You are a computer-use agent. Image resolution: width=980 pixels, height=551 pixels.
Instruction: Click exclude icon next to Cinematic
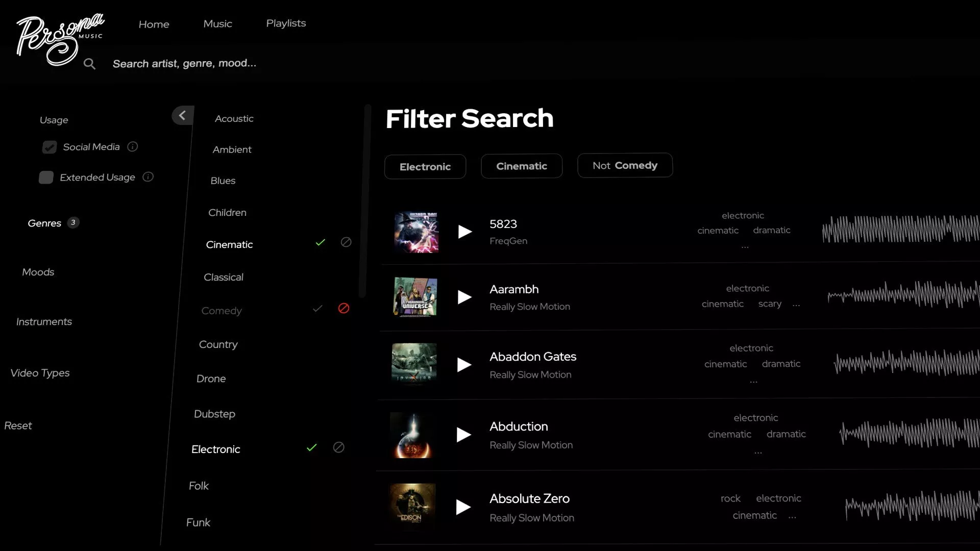point(346,242)
